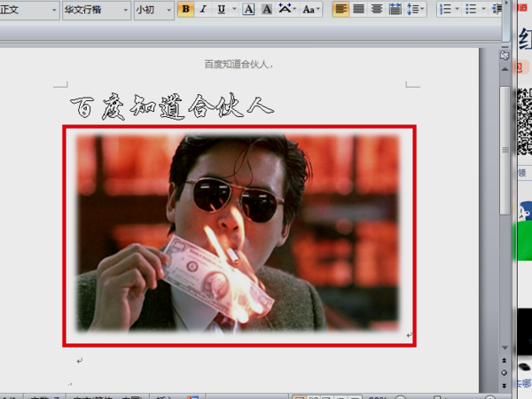The image size is (532, 399).
Task: Apply distributed alignment to paragraph
Action: [395, 9]
